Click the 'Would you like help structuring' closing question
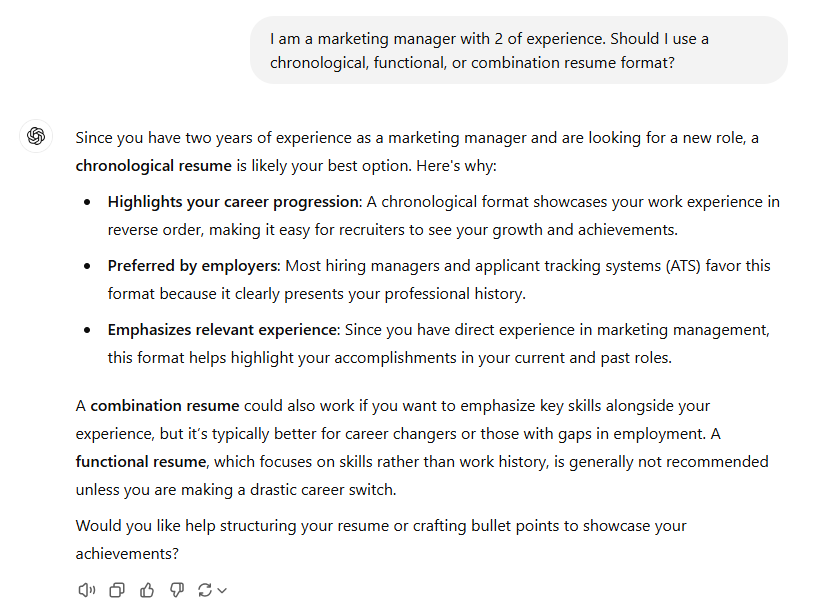Screen dimensions: 815x610 pyautogui.click(x=381, y=539)
